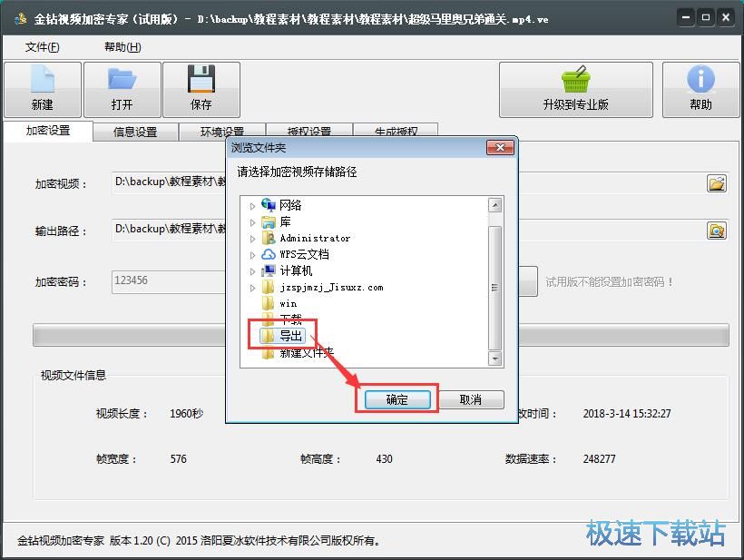Click the 2018-3-14 15:32:27 timestamp
This screenshot has height=560, width=744.
pyautogui.click(x=627, y=413)
